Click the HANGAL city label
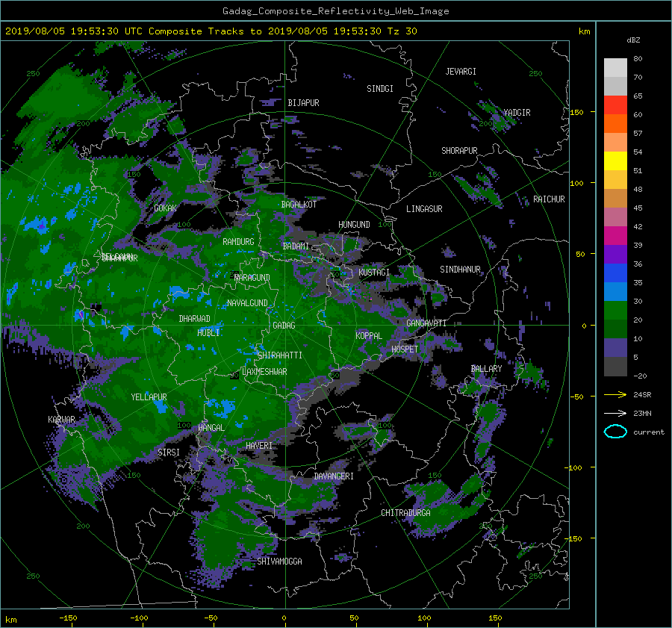672x628 pixels. (x=211, y=428)
